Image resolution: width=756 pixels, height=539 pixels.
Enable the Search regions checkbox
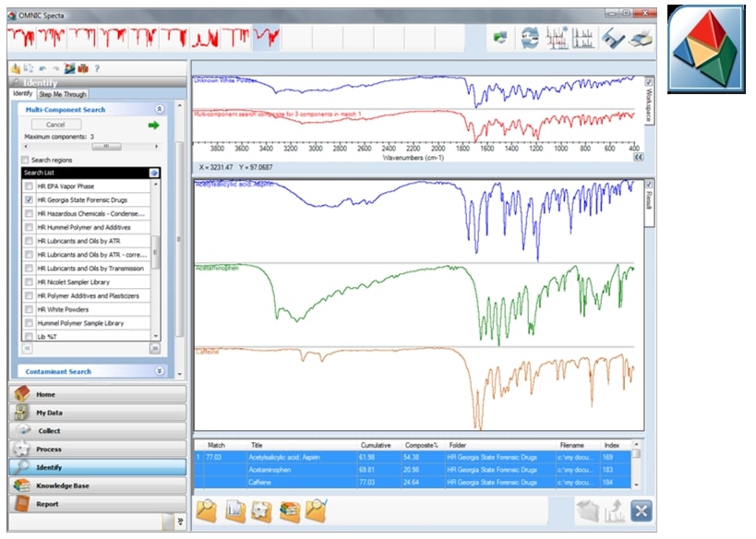point(25,160)
